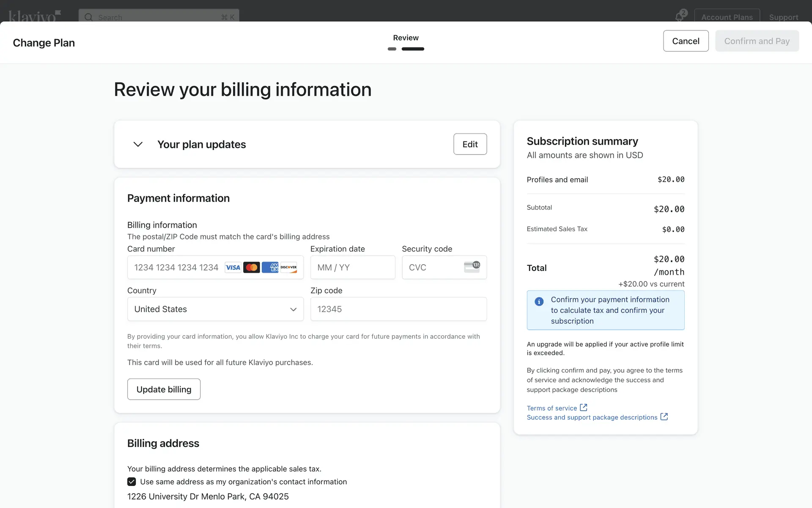The image size is (812, 508).
Task: Click the search magnifier icon
Action: (x=88, y=17)
